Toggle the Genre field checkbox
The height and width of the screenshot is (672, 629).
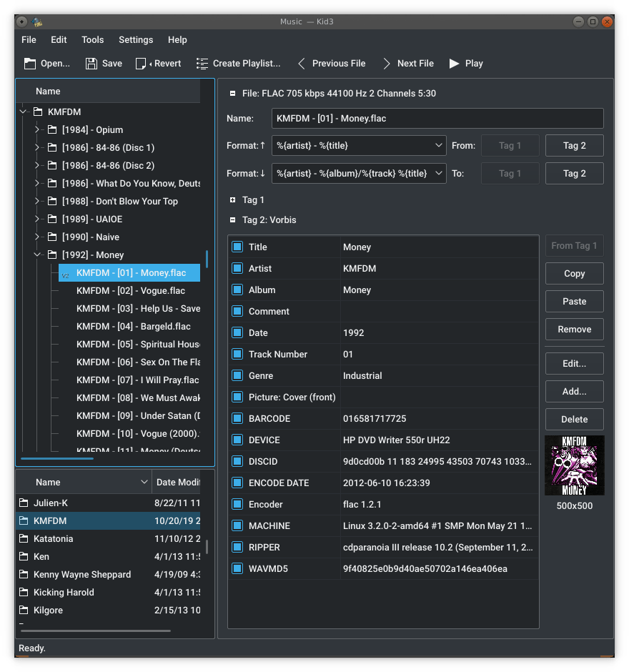[x=237, y=375]
